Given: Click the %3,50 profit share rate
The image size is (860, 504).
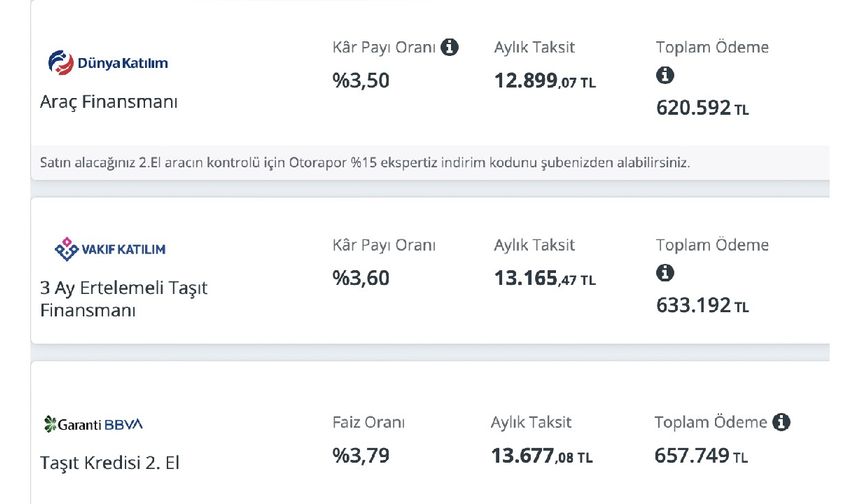Looking at the screenshot, I should 361,81.
